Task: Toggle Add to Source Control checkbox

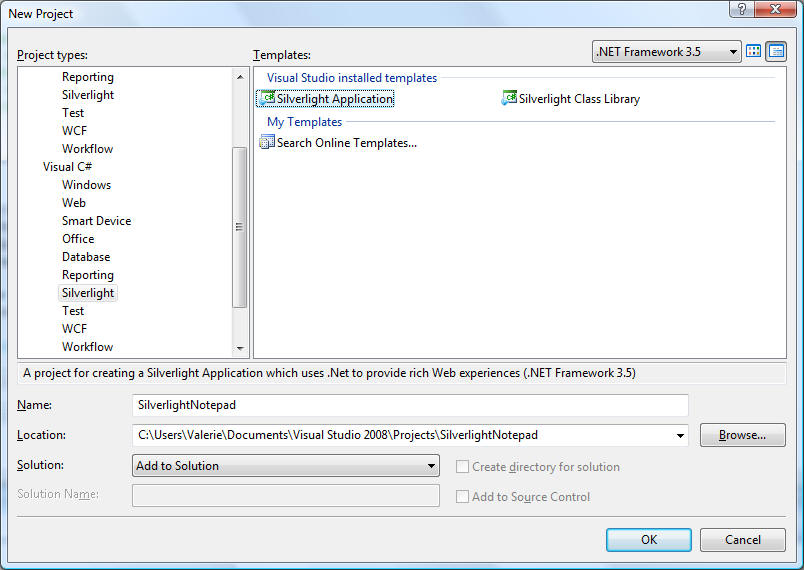Action: (463, 496)
